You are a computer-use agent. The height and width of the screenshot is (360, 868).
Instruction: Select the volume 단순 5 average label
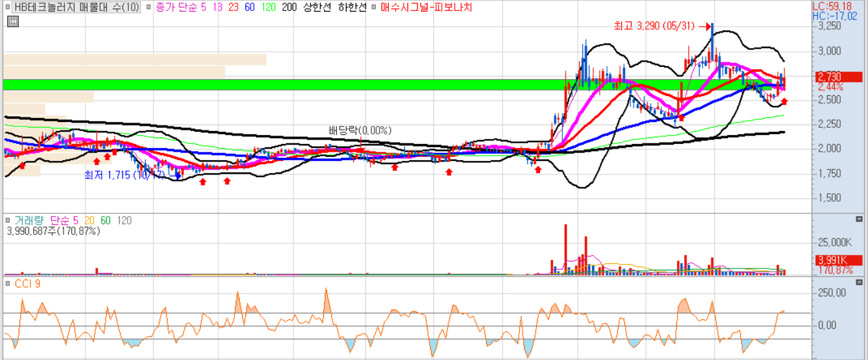(63, 221)
